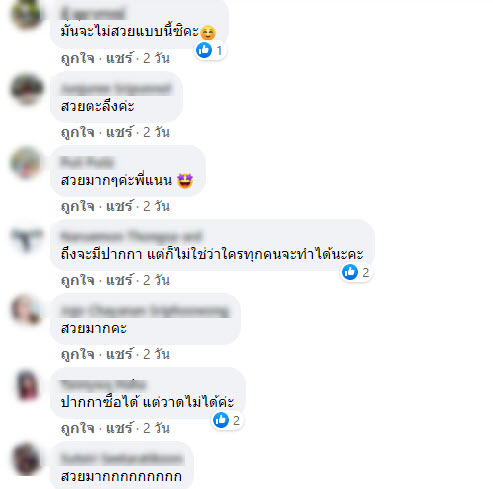This screenshot has height=489, width=493.
Task: Open the avatar of the สวยมากกกกกกกกก commenter
Action: 27,459
